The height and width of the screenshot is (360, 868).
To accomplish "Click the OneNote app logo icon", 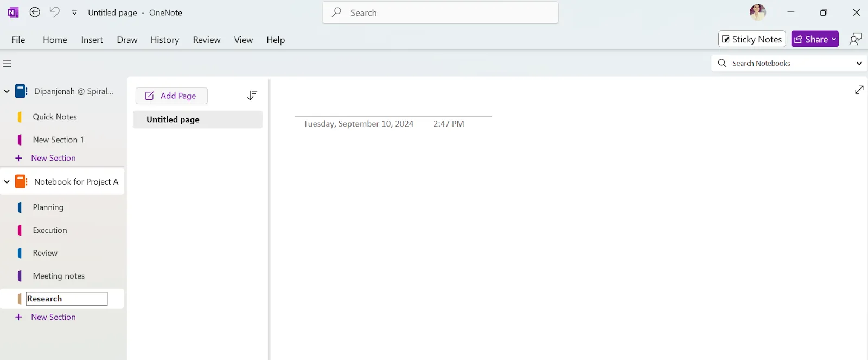I will click(x=13, y=12).
